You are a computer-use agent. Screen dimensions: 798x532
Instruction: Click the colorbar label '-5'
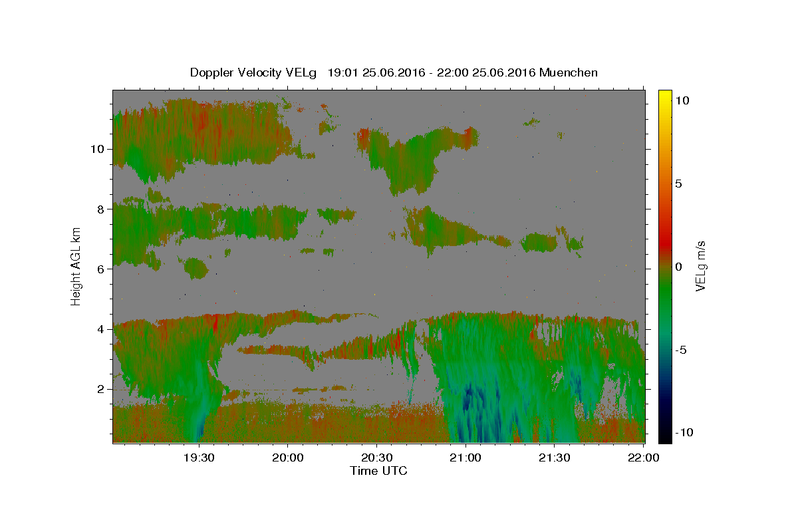[x=682, y=350]
